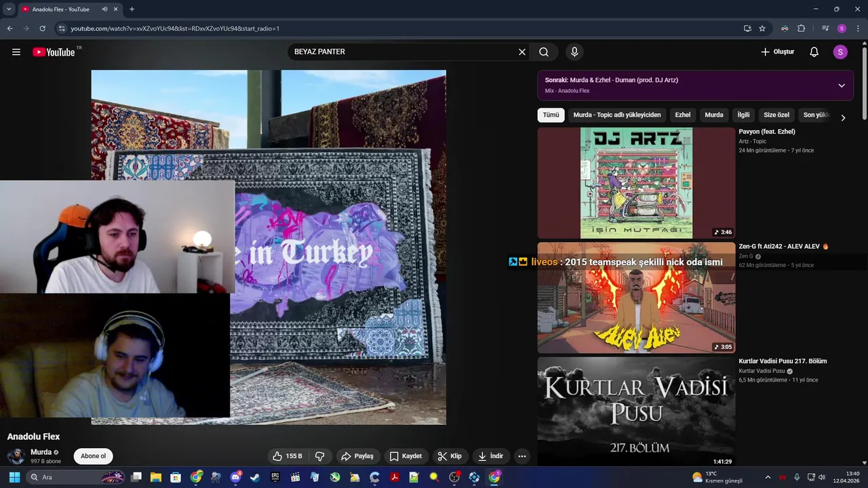Viewport: 868px width, 488px height.
Task: Open YouTube notifications bell
Action: point(814,52)
